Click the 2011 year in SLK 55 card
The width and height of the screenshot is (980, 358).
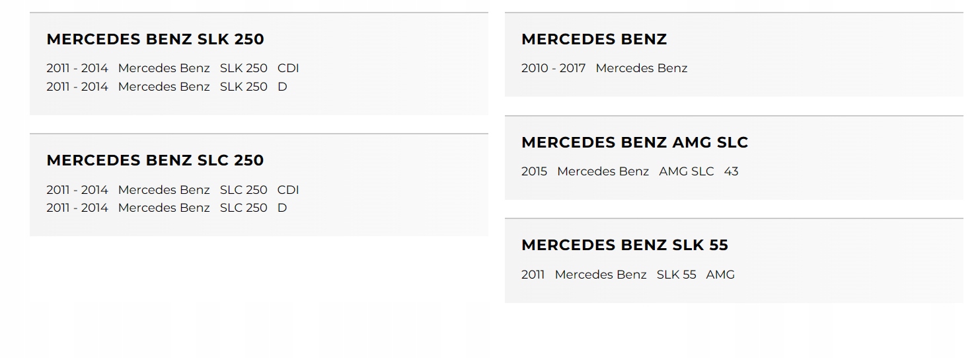pyautogui.click(x=533, y=275)
